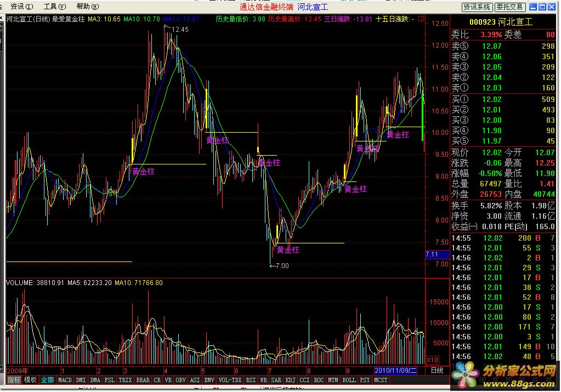
Task: Click the 现价 12.02 value
Action: pyautogui.click(x=491, y=152)
